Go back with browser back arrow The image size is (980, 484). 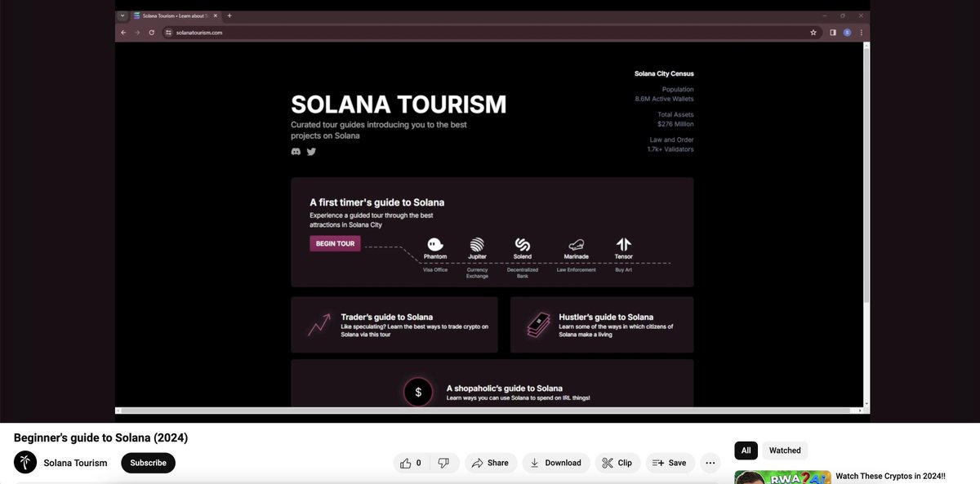pos(123,33)
